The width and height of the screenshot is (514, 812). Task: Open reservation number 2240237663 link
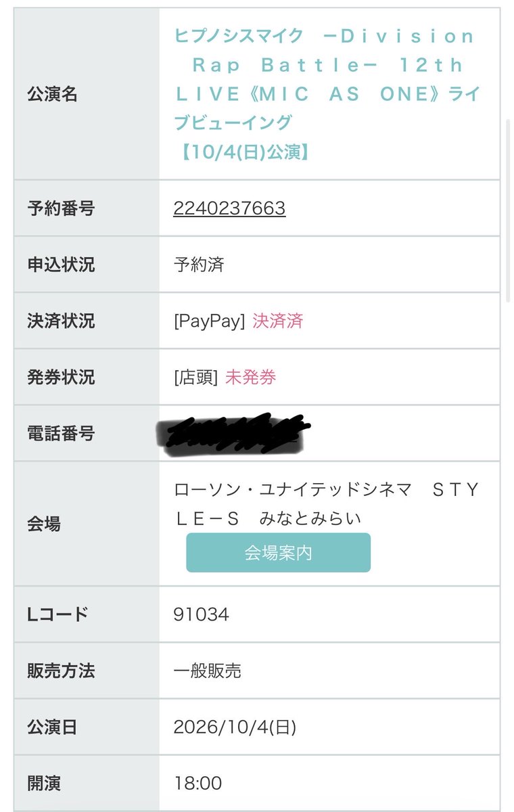pyautogui.click(x=229, y=208)
